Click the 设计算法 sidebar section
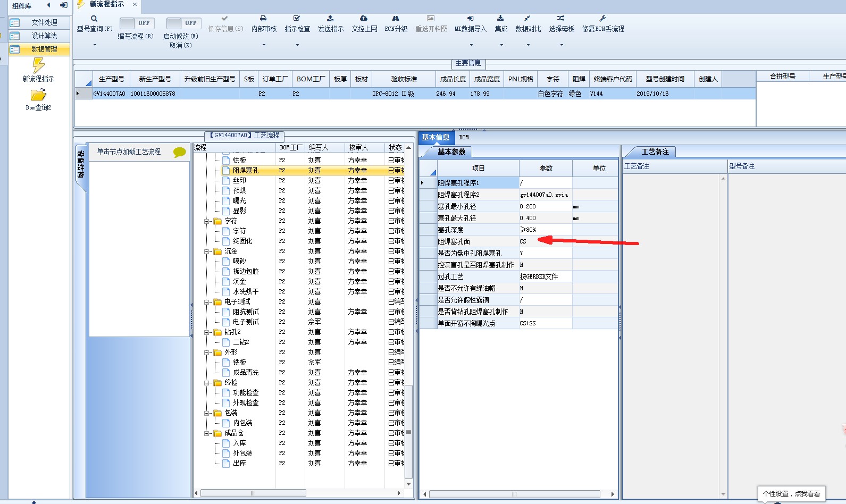 [x=39, y=36]
